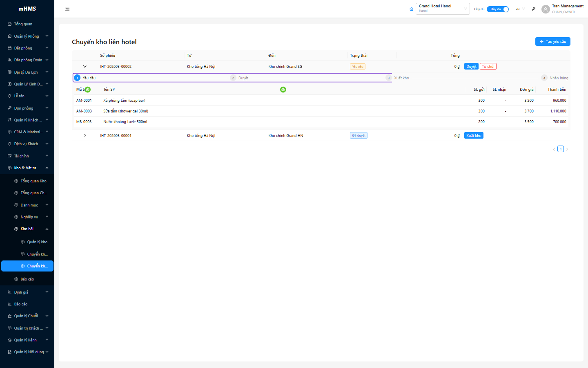Click the Tổng quan sidebar icon
Image resolution: width=588 pixels, height=368 pixels.
click(x=10, y=24)
